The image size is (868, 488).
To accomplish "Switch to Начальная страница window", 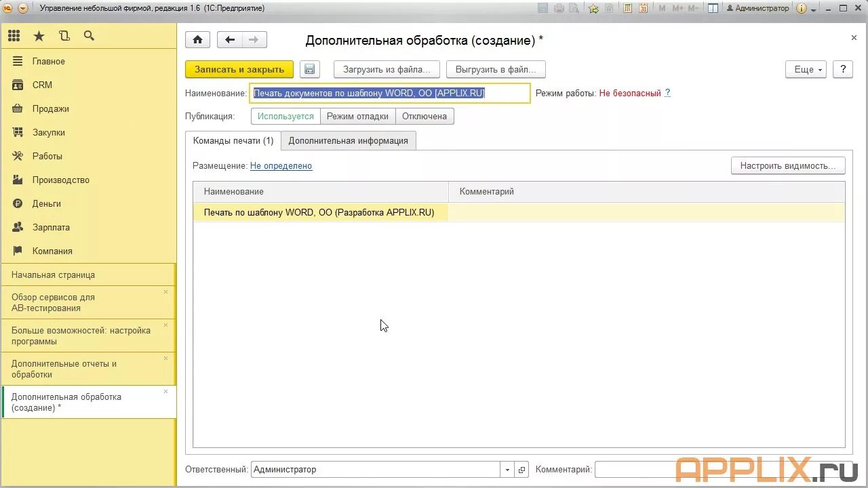I will [88, 274].
